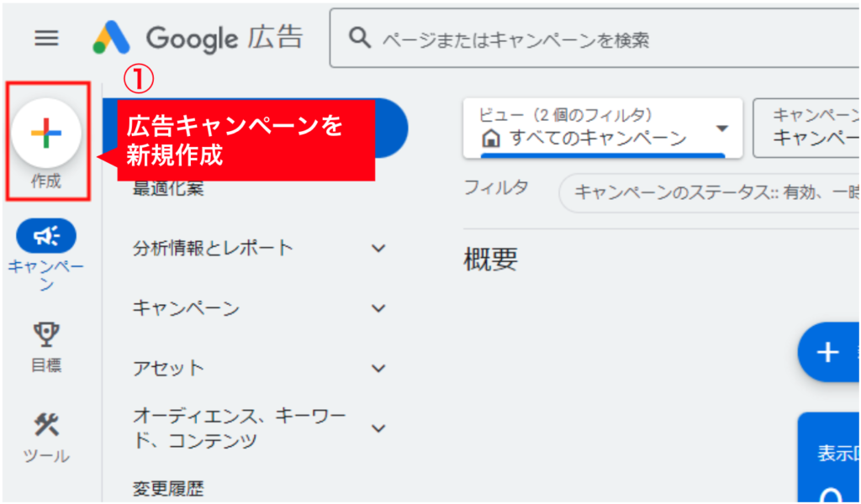Screen dimensions: 861x504
Task: Expand the アセット sidebar section
Action: (x=379, y=368)
